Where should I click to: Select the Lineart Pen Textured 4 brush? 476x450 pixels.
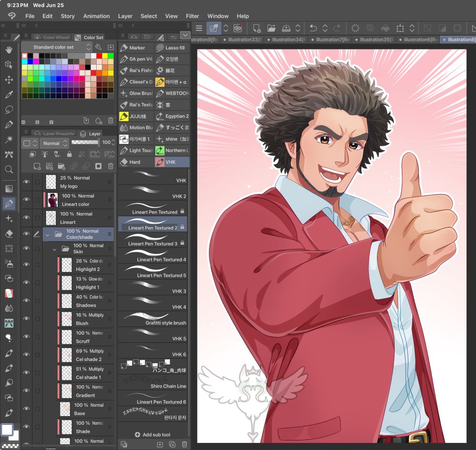click(x=152, y=256)
